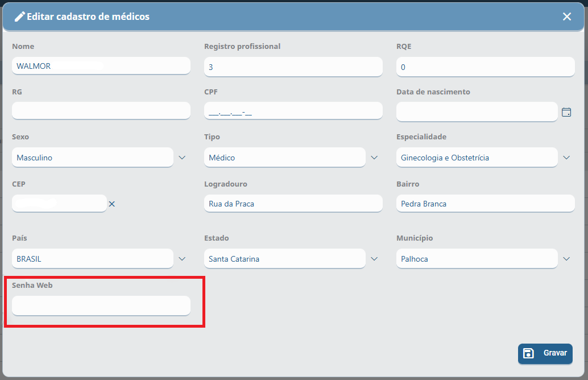Open the Sexo combo box showing Masculino
588x380 pixels.
click(x=93, y=157)
